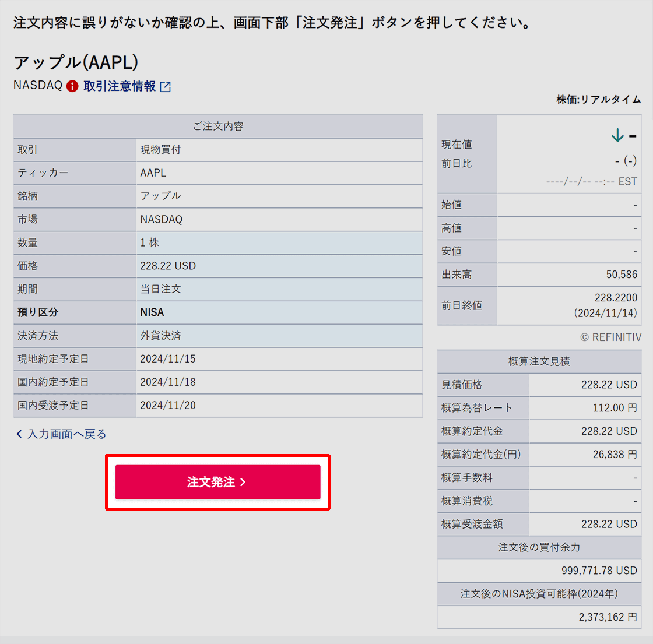This screenshot has height=644, width=653.
Task: Click the 228.22 USD value beside 見積価格
Action: [x=609, y=385]
